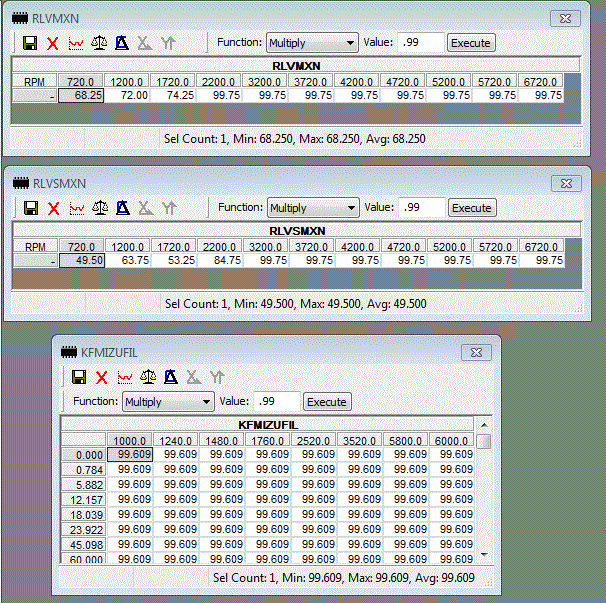
Task: Click the Y-axis icon in the KFMIZUFIL toolbar
Action: (217, 377)
